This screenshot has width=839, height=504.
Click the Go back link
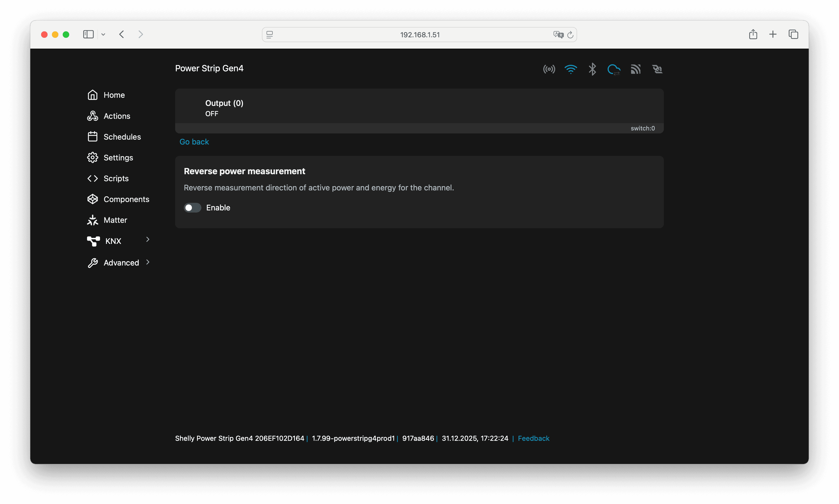click(x=194, y=142)
